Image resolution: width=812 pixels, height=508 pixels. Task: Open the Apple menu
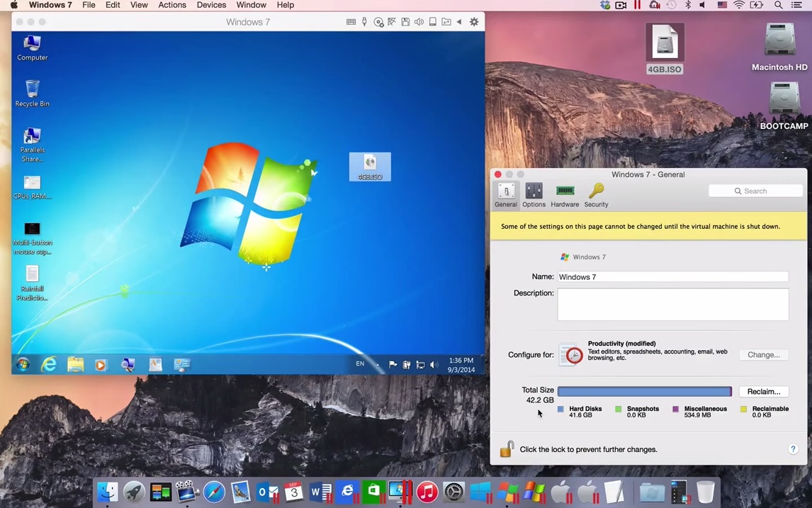coord(14,5)
